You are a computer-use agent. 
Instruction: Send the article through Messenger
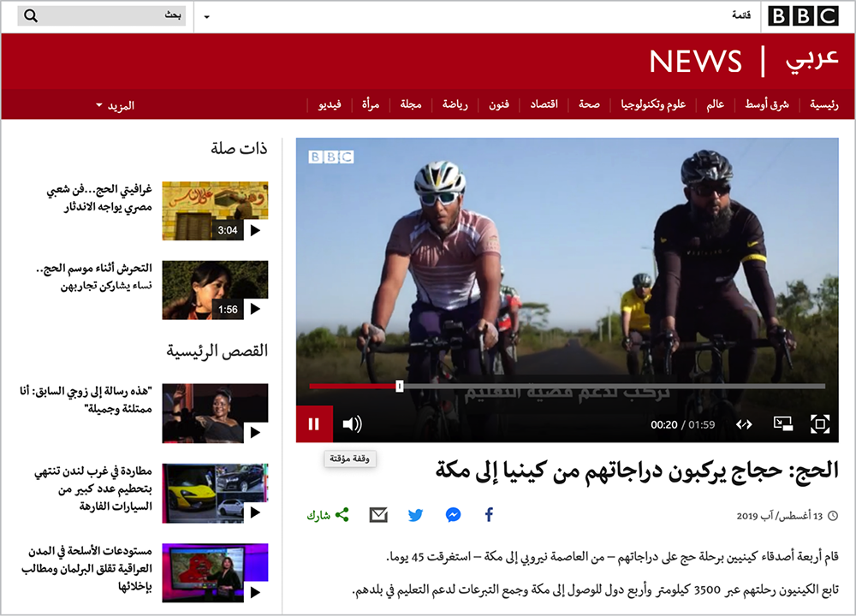452,514
